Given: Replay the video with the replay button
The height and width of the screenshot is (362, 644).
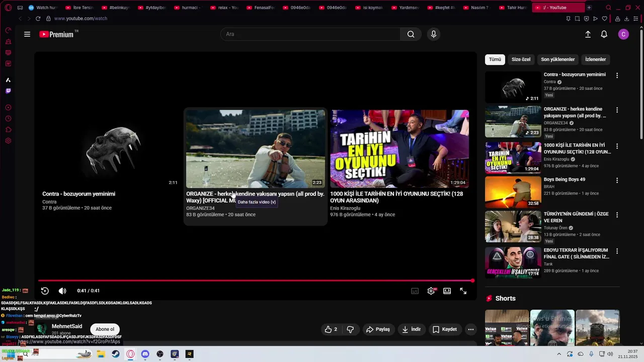Looking at the screenshot, I should 45,291.
